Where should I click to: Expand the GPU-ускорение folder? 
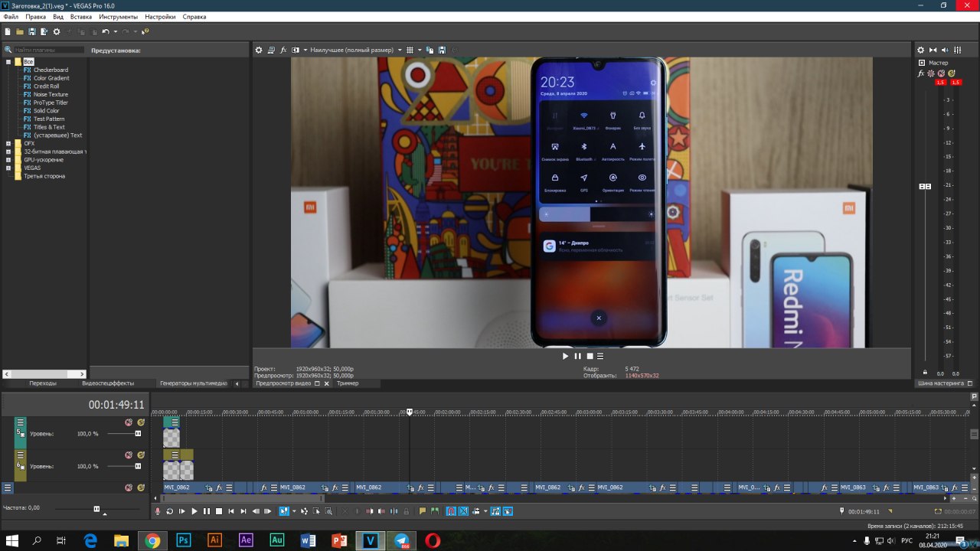[x=8, y=159]
